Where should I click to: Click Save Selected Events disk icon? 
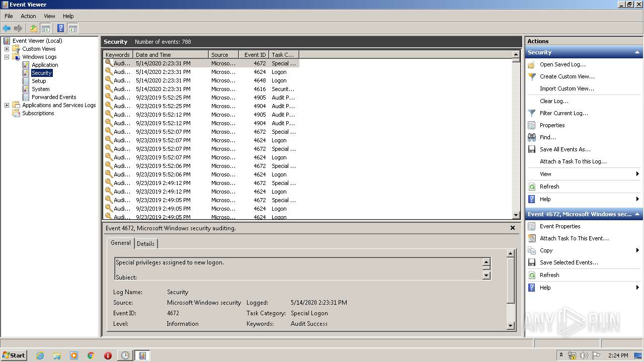pos(532,262)
